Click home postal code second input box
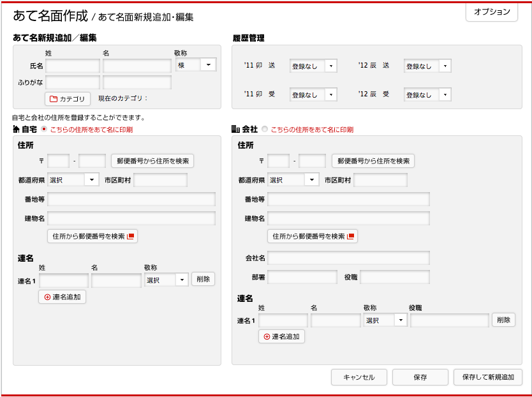This screenshot has width=532, height=397. click(x=92, y=161)
